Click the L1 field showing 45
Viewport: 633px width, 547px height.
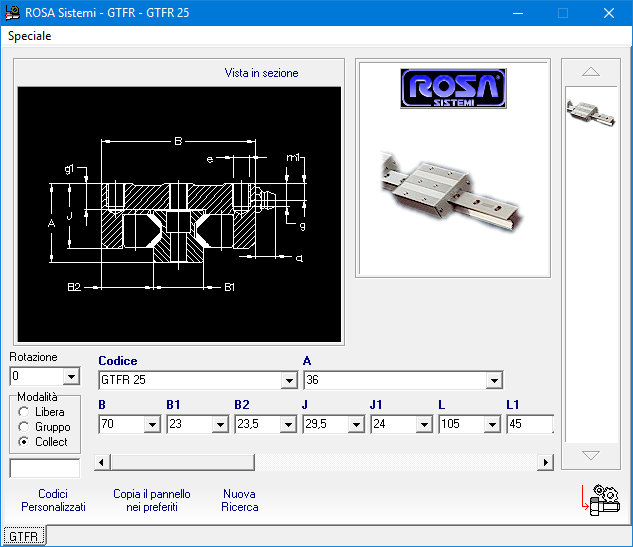pyautogui.click(x=530, y=424)
